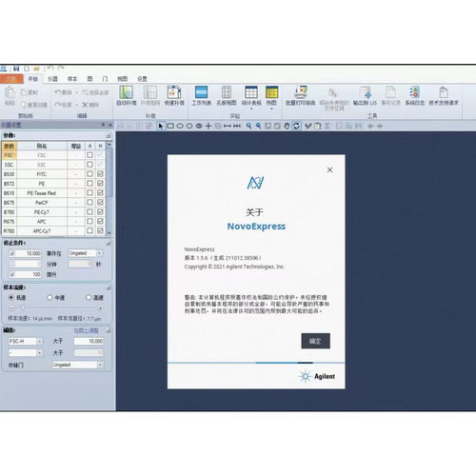Image resolution: width=476 pixels, height=476 pixels.
Task: Click the 统计表格 (statistics table) icon
Action: click(x=251, y=92)
